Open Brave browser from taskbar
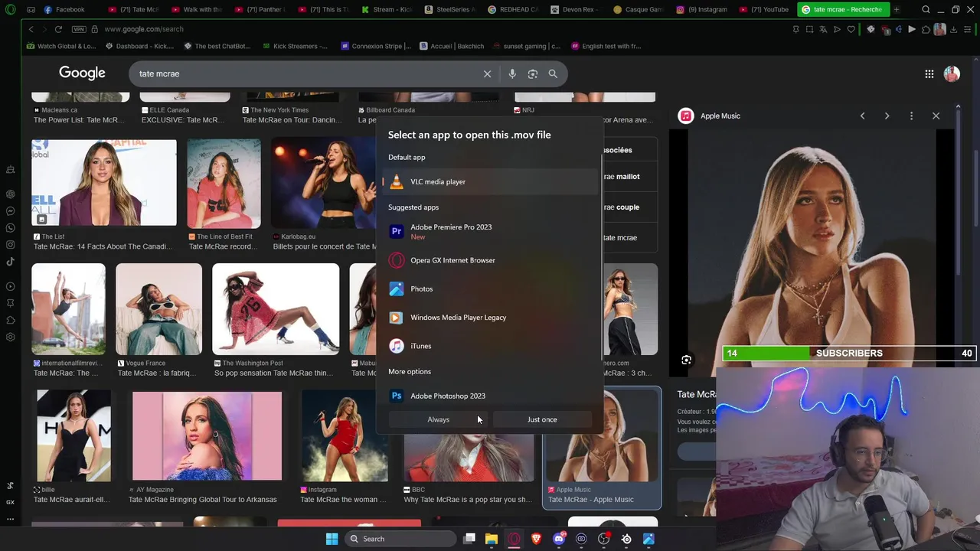980x551 pixels. tap(536, 539)
